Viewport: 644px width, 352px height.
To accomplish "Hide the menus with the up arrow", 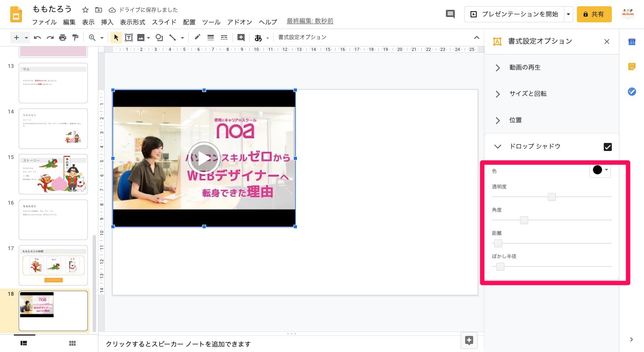I will point(477,38).
